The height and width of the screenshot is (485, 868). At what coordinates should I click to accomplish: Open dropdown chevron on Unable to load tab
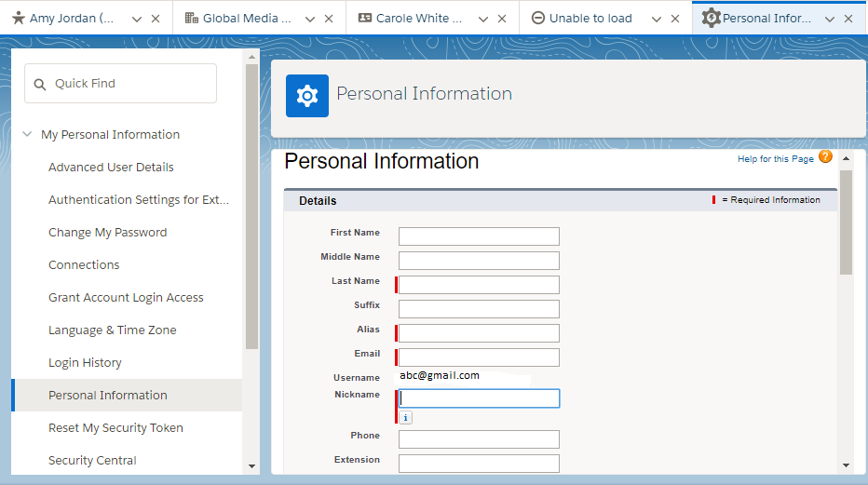click(x=657, y=20)
